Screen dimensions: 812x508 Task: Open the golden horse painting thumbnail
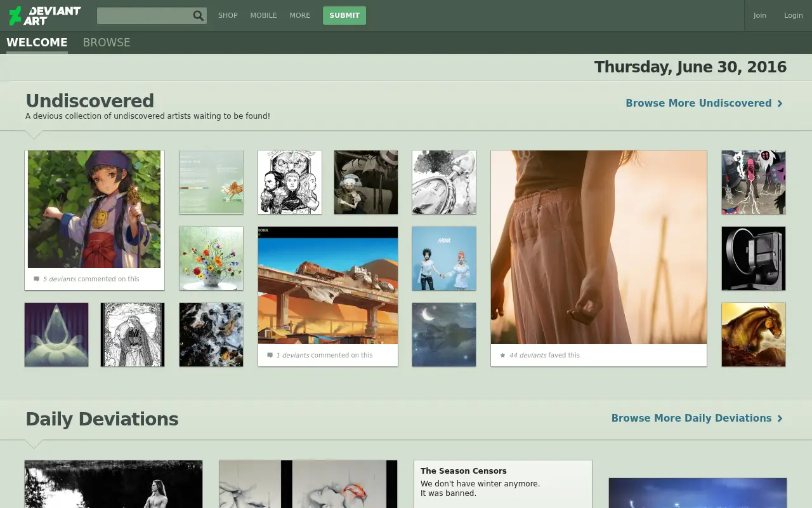coord(754,335)
